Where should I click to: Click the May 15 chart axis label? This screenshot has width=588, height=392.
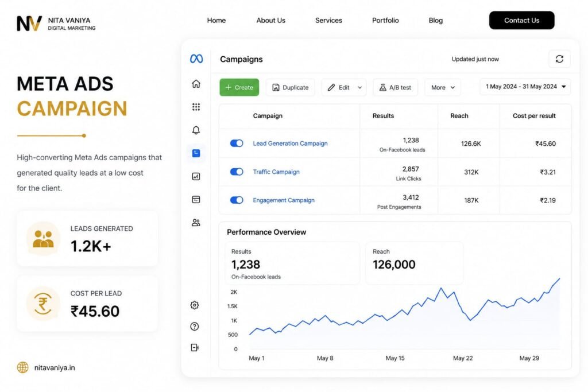click(x=395, y=358)
